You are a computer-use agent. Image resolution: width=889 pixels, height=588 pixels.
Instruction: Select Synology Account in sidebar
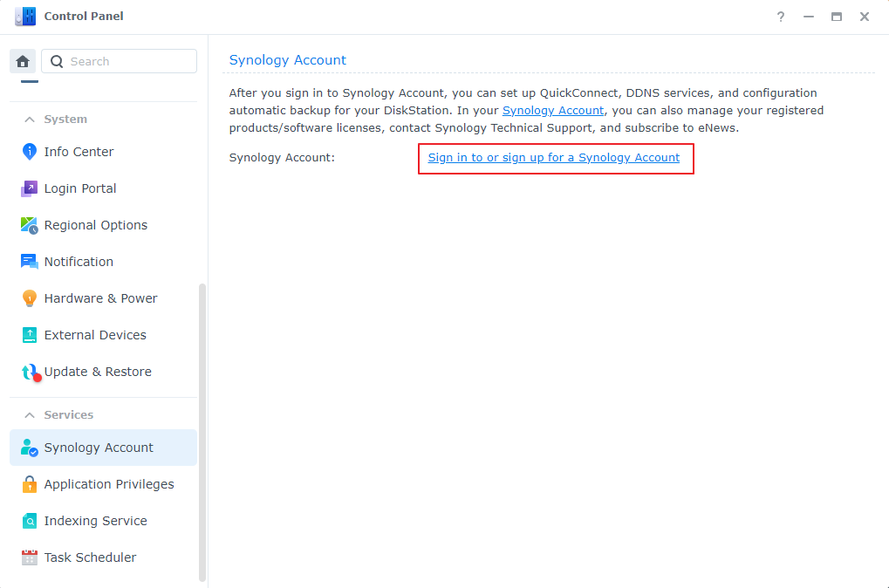coord(103,448)
